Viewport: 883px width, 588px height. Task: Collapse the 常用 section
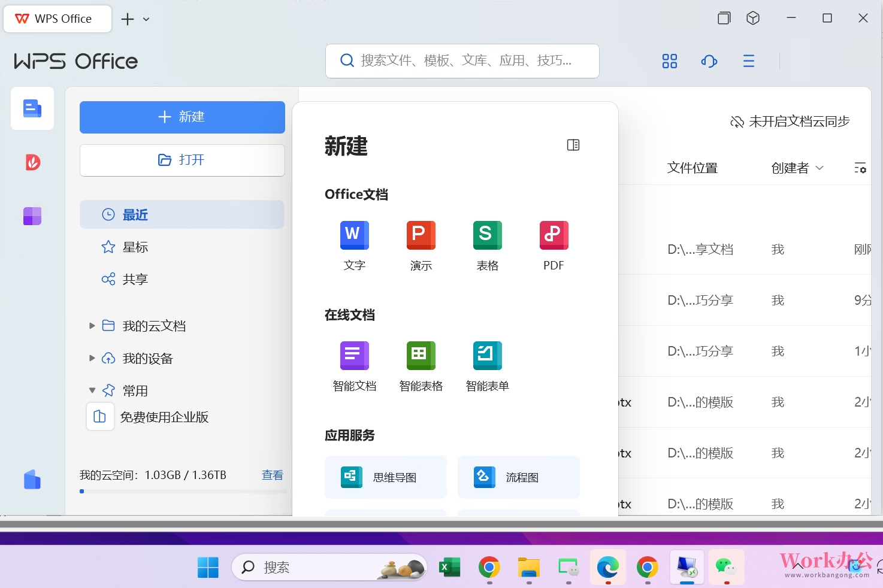[92, 390]
